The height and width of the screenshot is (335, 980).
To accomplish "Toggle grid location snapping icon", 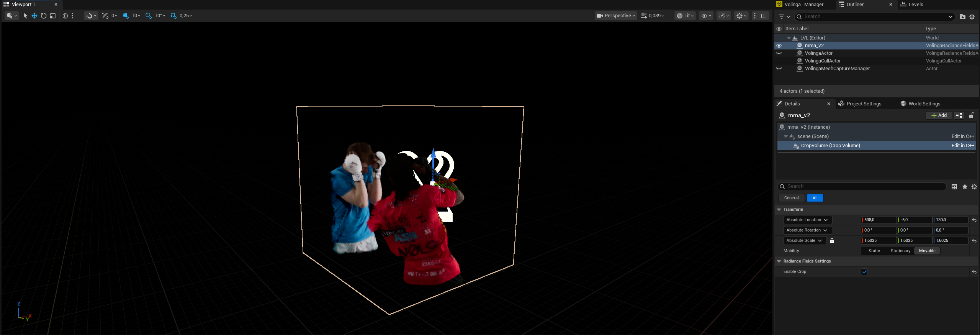I will (125, 16).
